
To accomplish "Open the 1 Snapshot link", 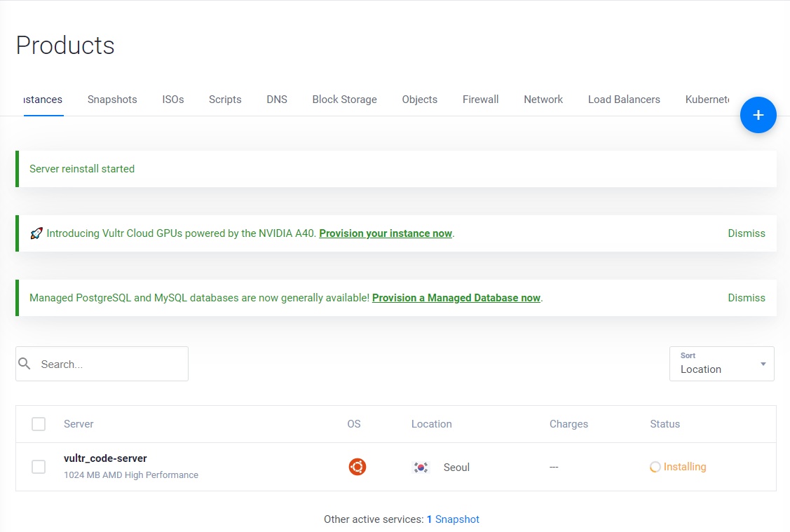I will pyautogui.click(x=453, y=519).
